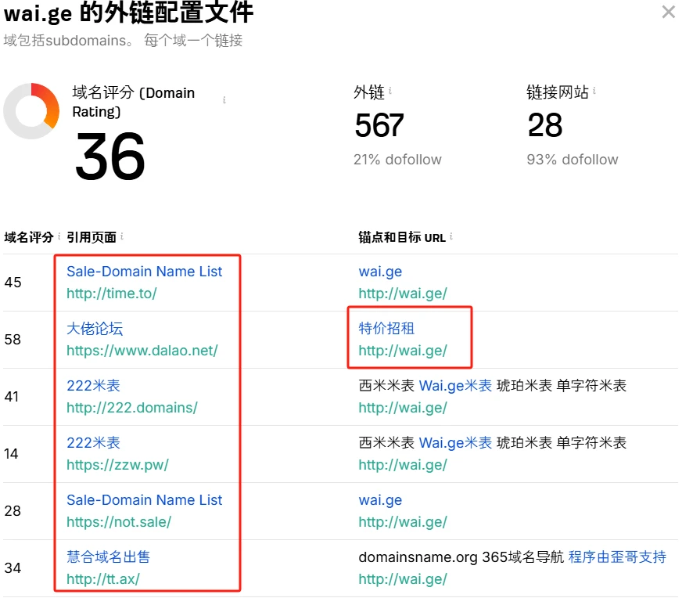
Task: Open the 大佬论坛 referring page title
Action: click(x=95, y=329)
